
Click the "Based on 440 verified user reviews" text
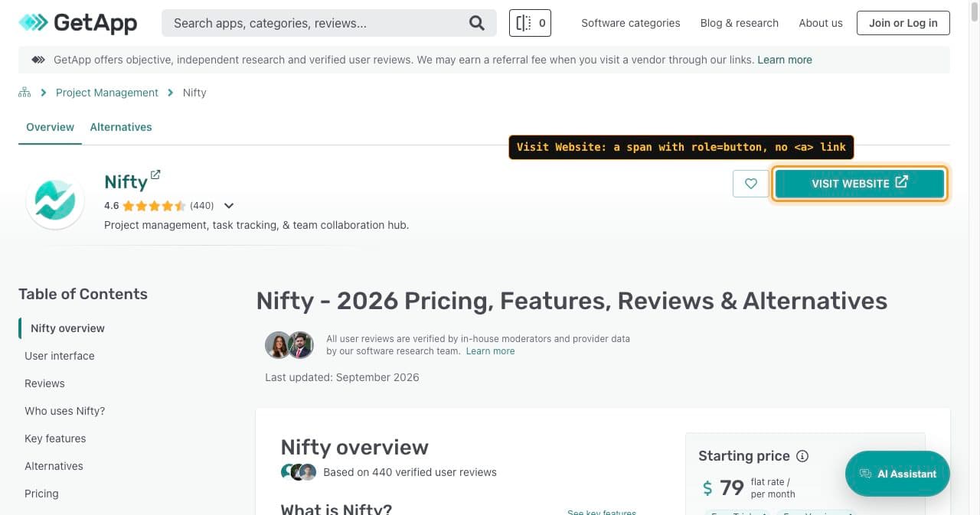[410, 472]
